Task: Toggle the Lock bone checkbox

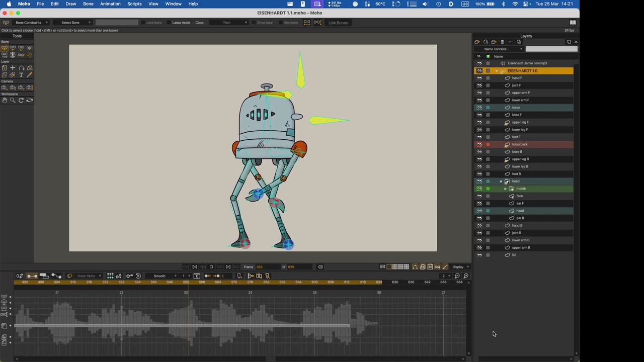Action: point(143,23)
